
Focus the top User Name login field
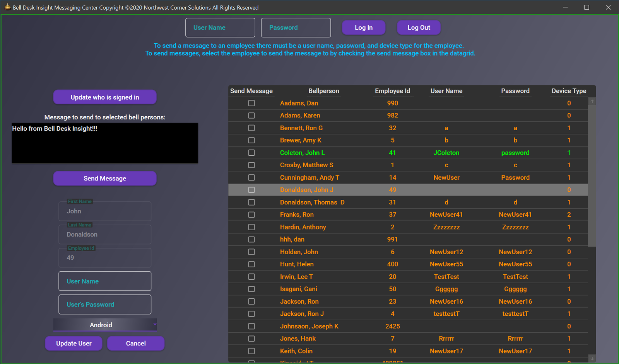coord(220,28)
